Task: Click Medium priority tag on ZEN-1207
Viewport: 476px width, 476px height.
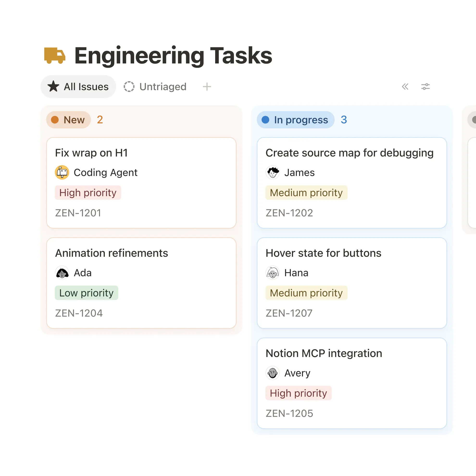Action: [306, 293]
